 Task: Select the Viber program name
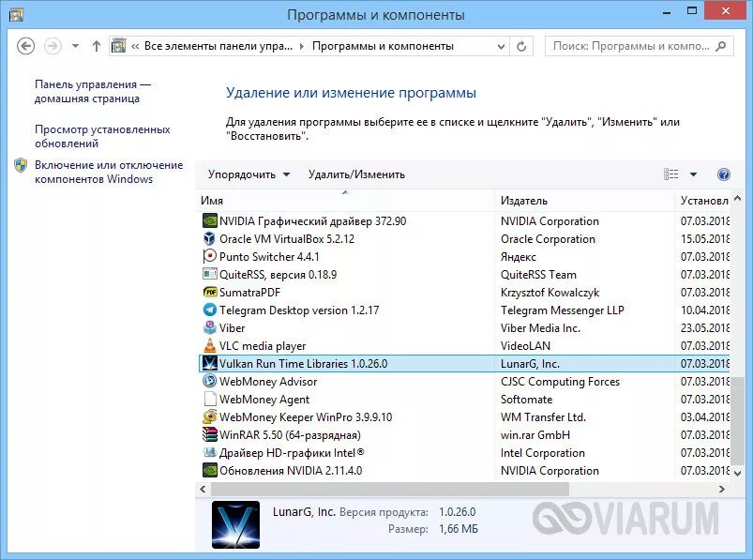tap(232, 327)
